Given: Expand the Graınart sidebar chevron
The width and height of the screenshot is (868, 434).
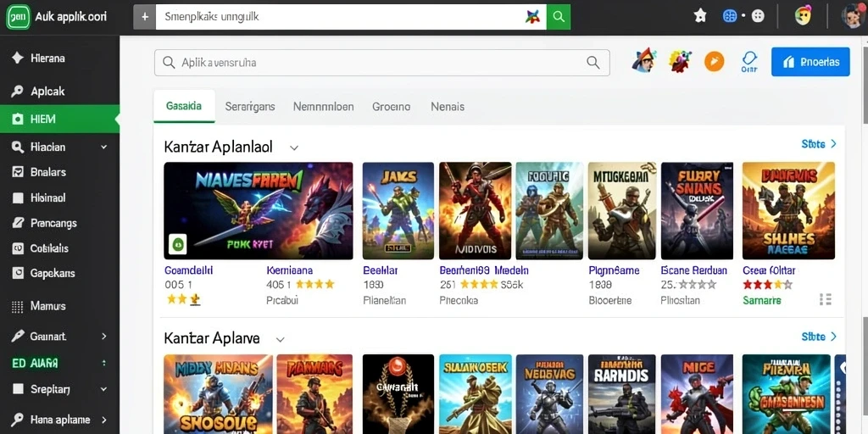Looking at the screenshot, I should tap(103, 336).
